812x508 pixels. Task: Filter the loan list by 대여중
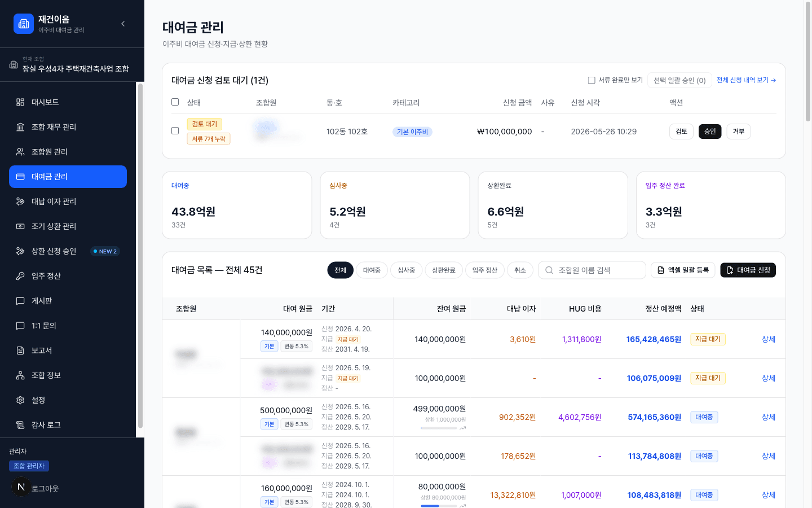[372, 270]
